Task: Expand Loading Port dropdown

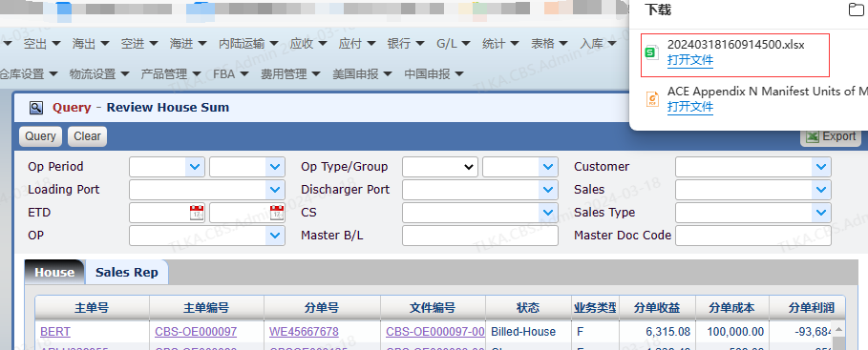Action: tap(275, 190)
